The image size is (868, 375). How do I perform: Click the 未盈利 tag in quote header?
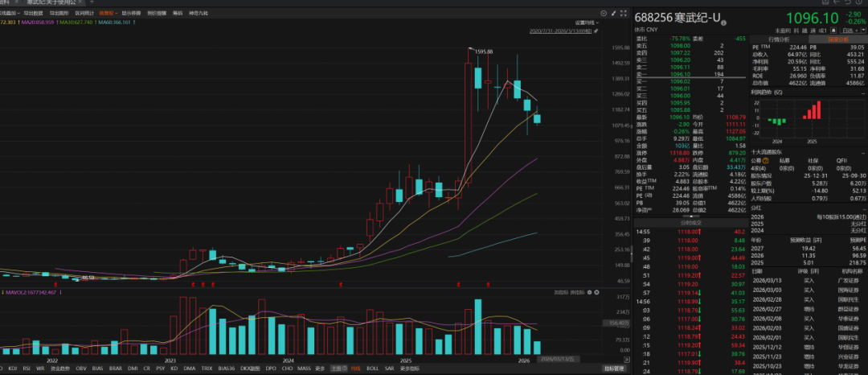[x=784, y=30]
